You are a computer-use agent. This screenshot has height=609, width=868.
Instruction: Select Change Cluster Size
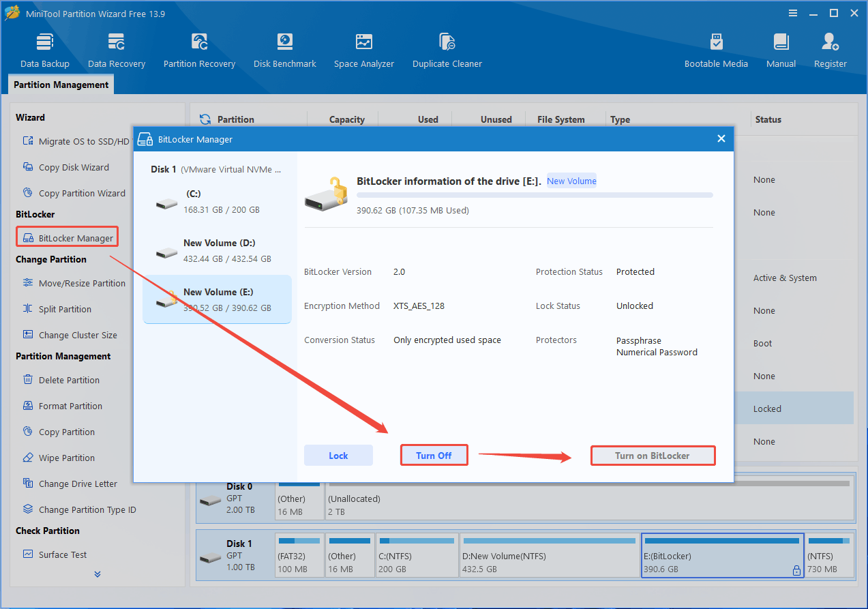coord(70,335)
